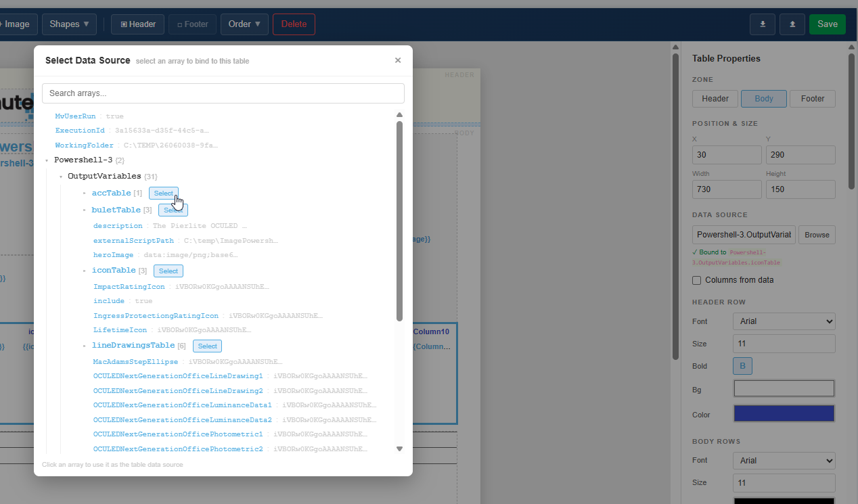Click OCULEDNextGenerationOfficePhotometric1 row
Screen dimensions: 858x504
point(230,434)
